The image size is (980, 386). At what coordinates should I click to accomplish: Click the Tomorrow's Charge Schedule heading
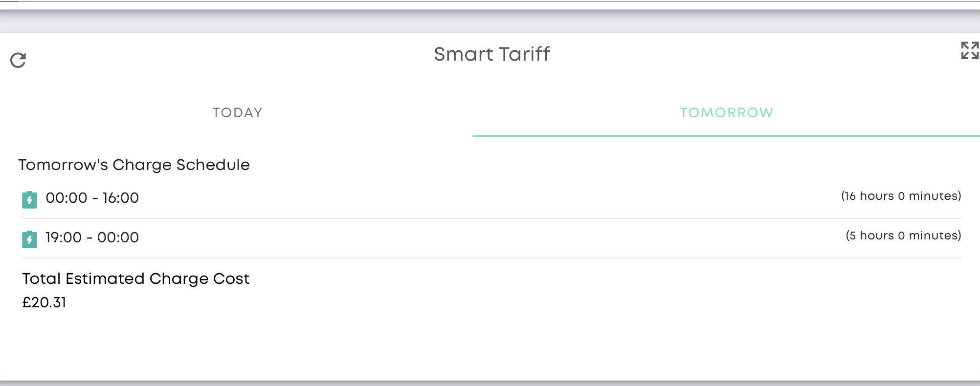(x=134, y=165)
